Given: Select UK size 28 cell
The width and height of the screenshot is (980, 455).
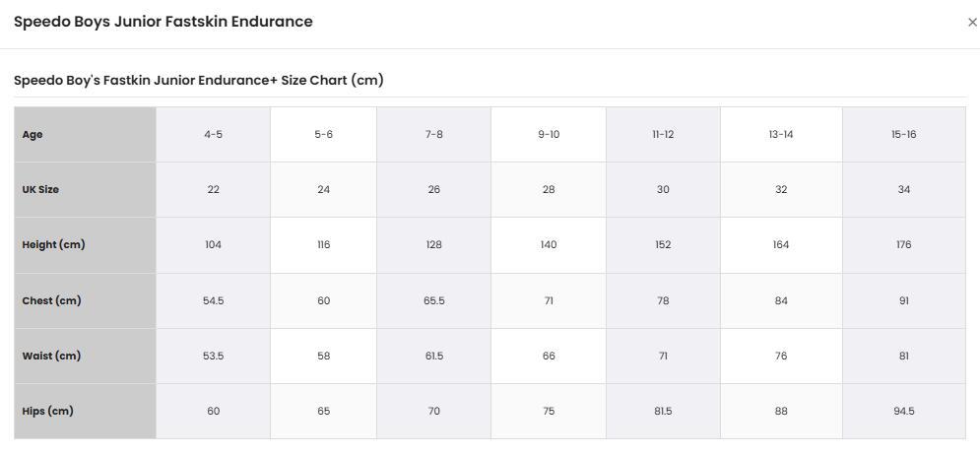Looking at the screenshot, I should click(549, 189).
